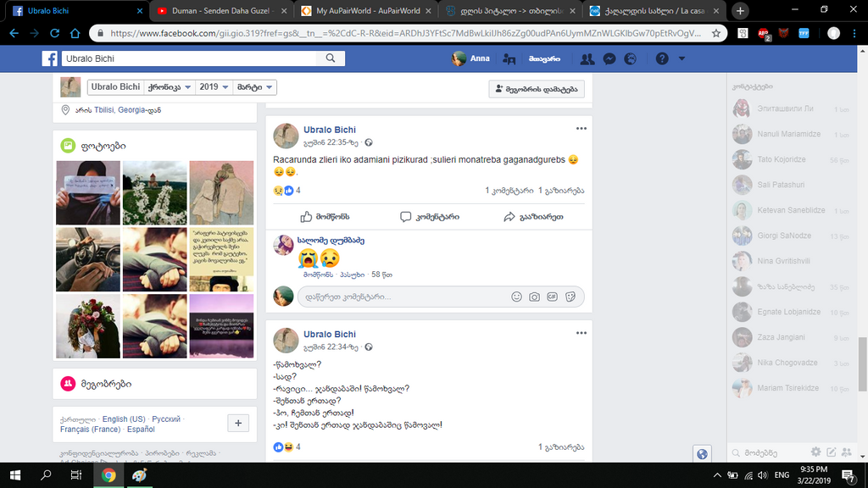This screenshot has width=868, height=488.
Task: Bookmark this page with star icon
Action: (715, 33)
